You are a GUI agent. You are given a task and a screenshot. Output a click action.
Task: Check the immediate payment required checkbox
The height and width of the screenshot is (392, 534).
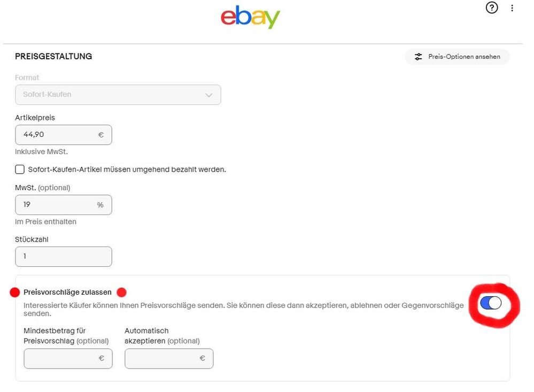click(20, 170)
